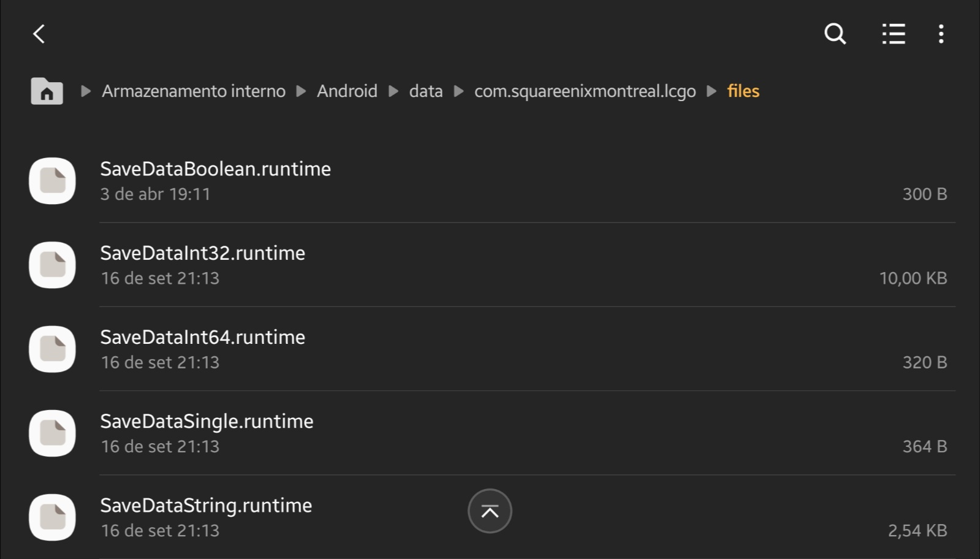
Task: Switch list view layout icon
Action: 894,34
